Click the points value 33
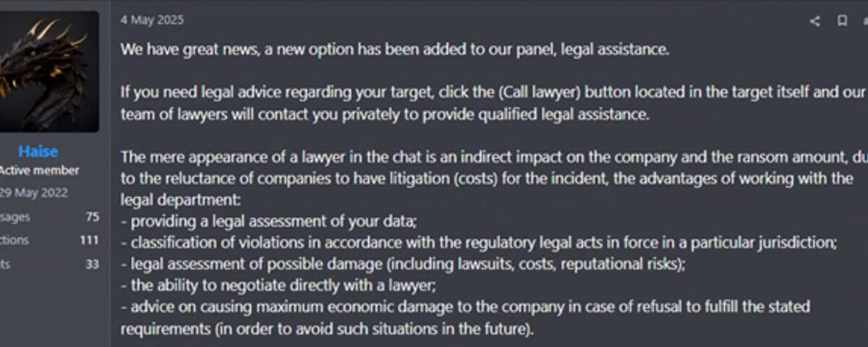The height and width of the screenshot is (347, 868). click(92, 265)
